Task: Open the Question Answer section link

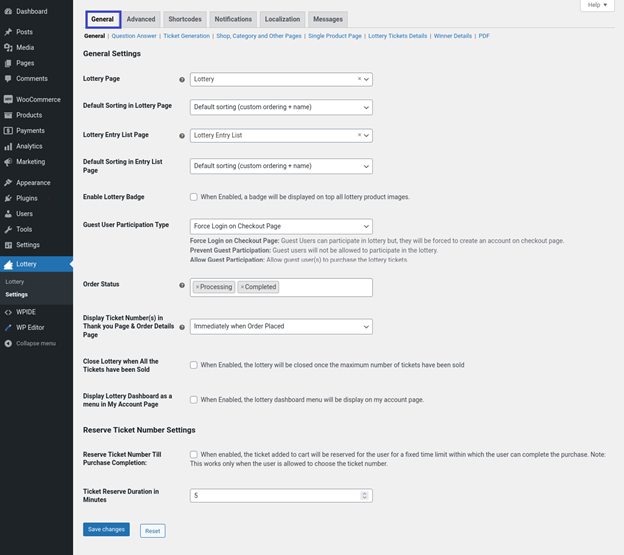Action: pos(134,36)
